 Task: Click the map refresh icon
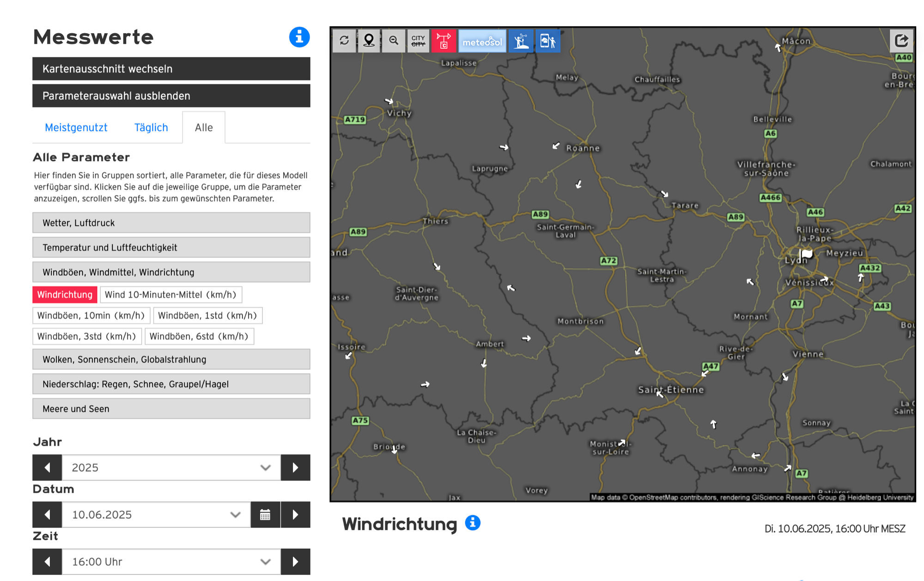pyautogui.click(x=344, y=41)
